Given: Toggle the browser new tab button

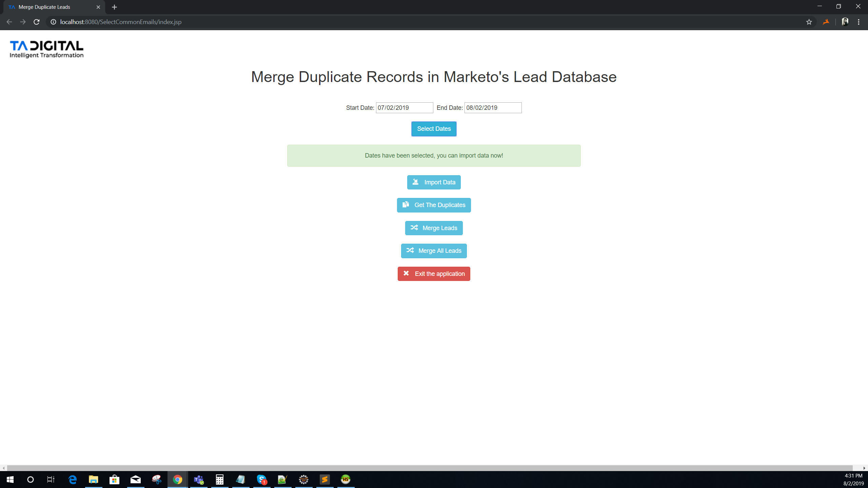Looking at the screenshot, I should pyautogui.click(x=115, y=6).
